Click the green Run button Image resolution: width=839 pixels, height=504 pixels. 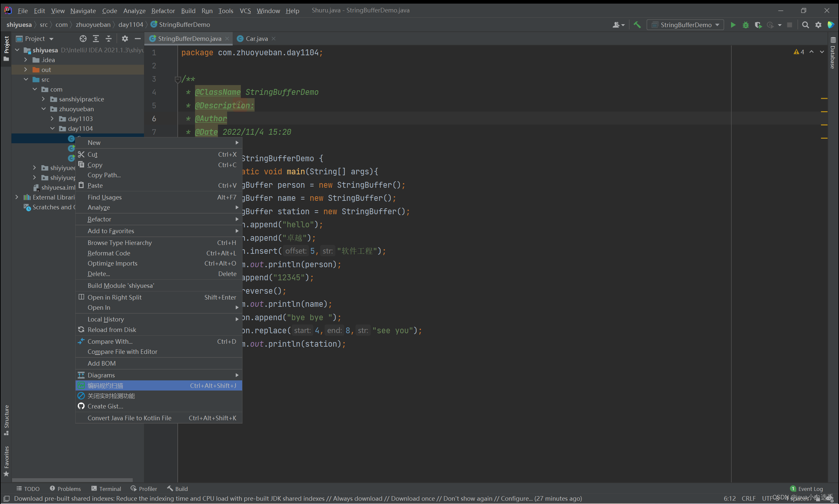(733, 25)
